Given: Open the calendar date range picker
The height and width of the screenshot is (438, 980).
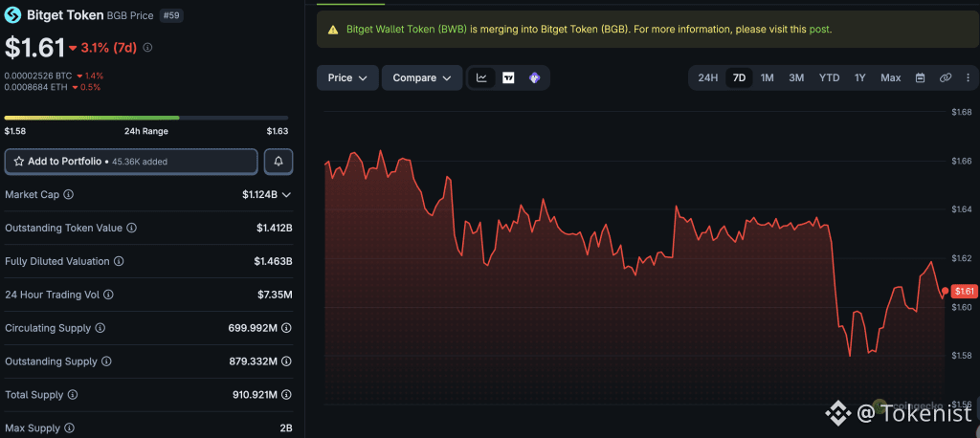Looking at the screenshot, I should click(x=920, y=77).
